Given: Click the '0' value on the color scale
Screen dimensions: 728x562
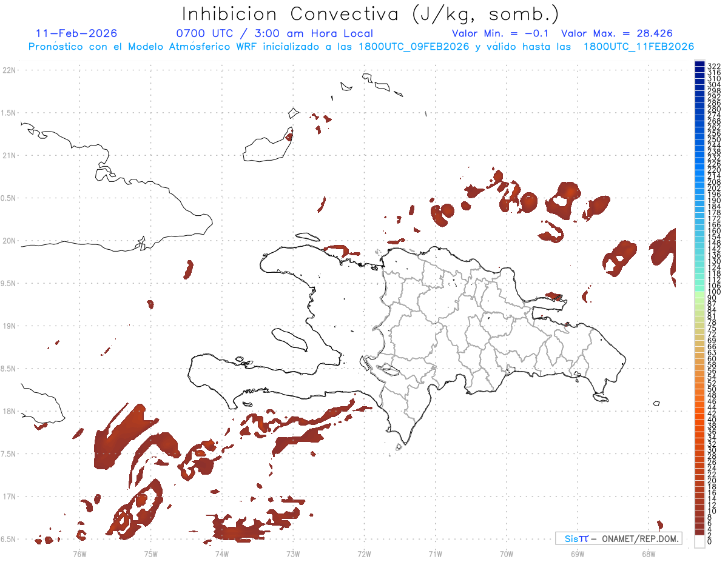Looking at the screenshot, I should point(709,541).
